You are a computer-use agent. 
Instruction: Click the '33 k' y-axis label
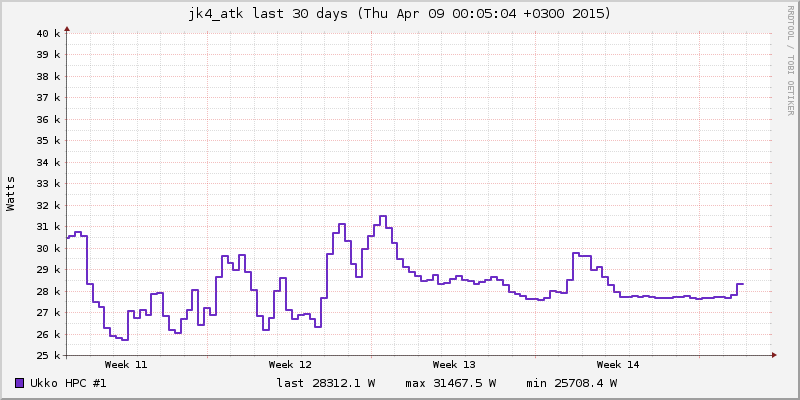[x=49, y=184]
